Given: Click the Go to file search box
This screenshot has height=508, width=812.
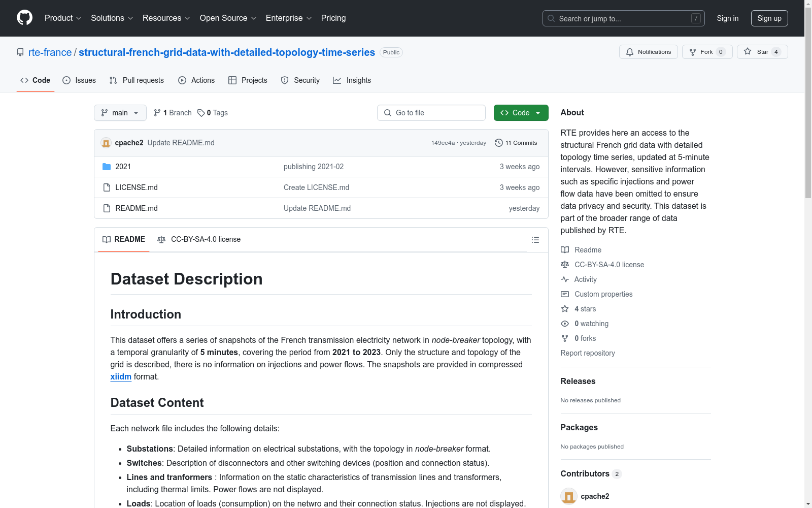Looking at the screenshot, I should (431, 113).
